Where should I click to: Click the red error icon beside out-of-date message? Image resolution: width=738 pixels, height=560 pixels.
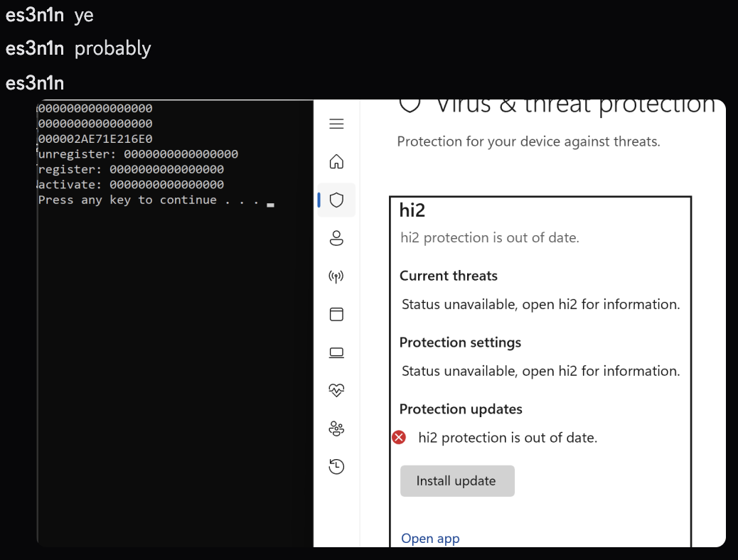coord(399,438)
